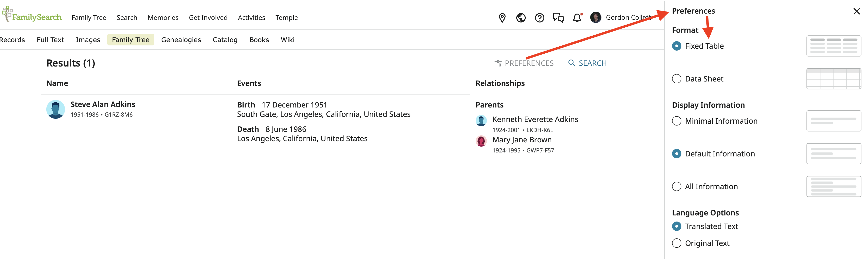
Task: Switch to the Catalog tab
Action: [x=225, y=40]
